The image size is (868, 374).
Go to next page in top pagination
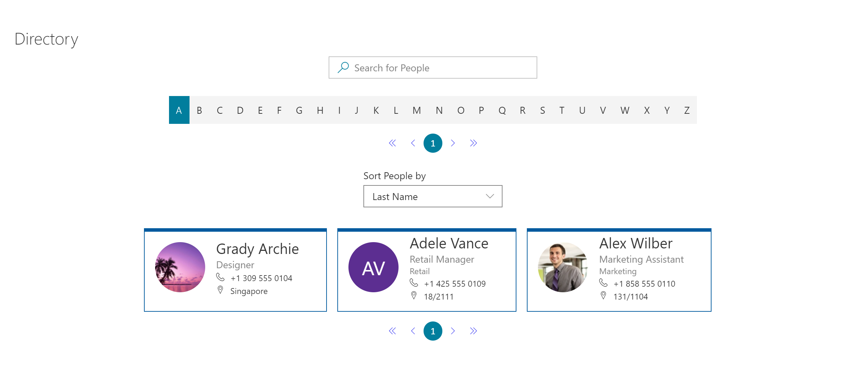tap(453, 143)
